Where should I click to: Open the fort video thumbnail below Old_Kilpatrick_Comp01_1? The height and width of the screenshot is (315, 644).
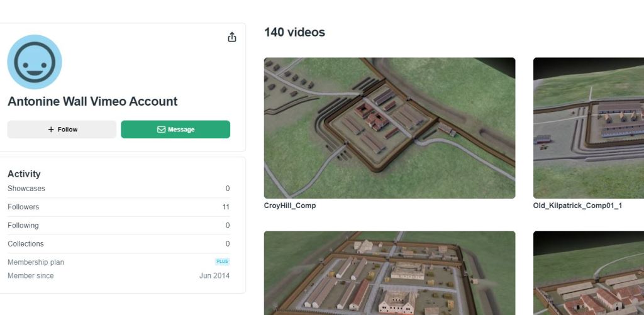point(589,273)
